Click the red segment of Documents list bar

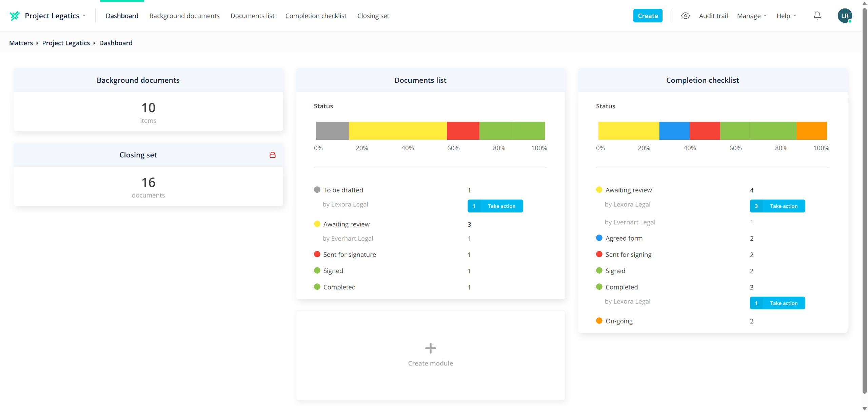pyautogui.click(x=463, y=131)
